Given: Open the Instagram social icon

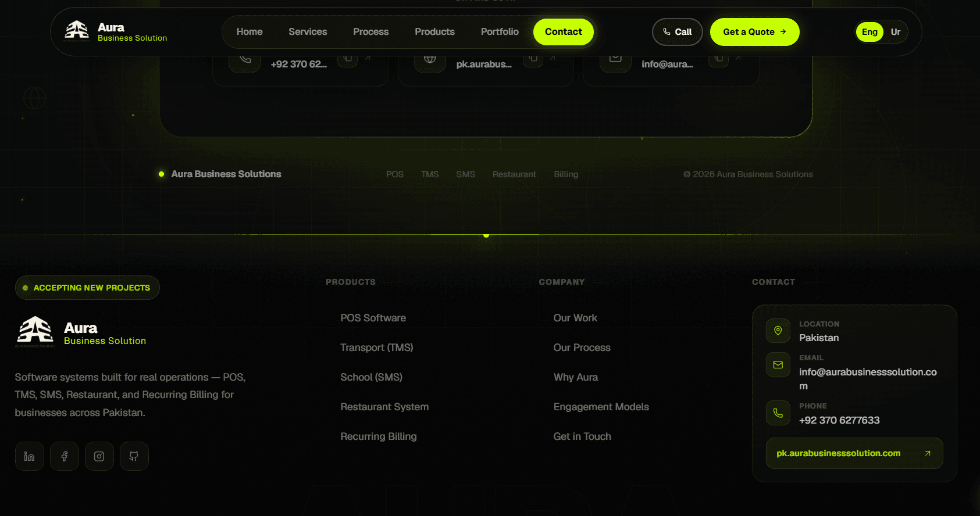Looking at the screenshot, I should coord(99,456).
